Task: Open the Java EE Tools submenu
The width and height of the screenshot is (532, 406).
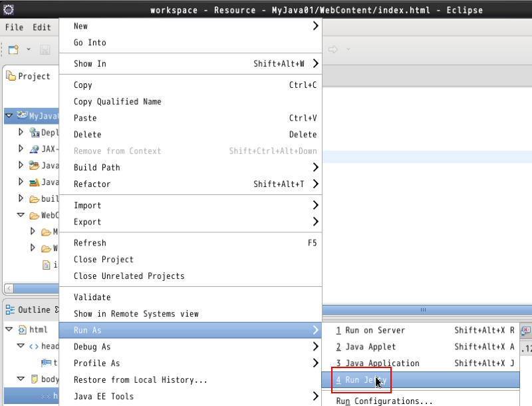Action: tap(190, 396)
